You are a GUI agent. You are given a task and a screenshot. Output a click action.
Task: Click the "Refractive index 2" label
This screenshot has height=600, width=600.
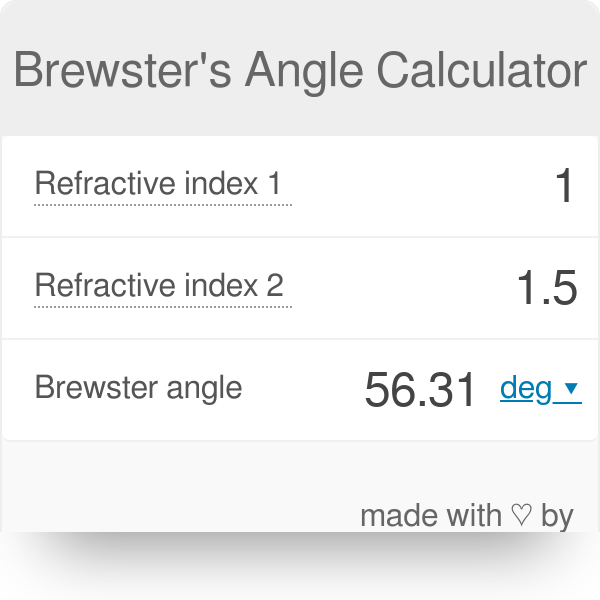tap(160, 286)
